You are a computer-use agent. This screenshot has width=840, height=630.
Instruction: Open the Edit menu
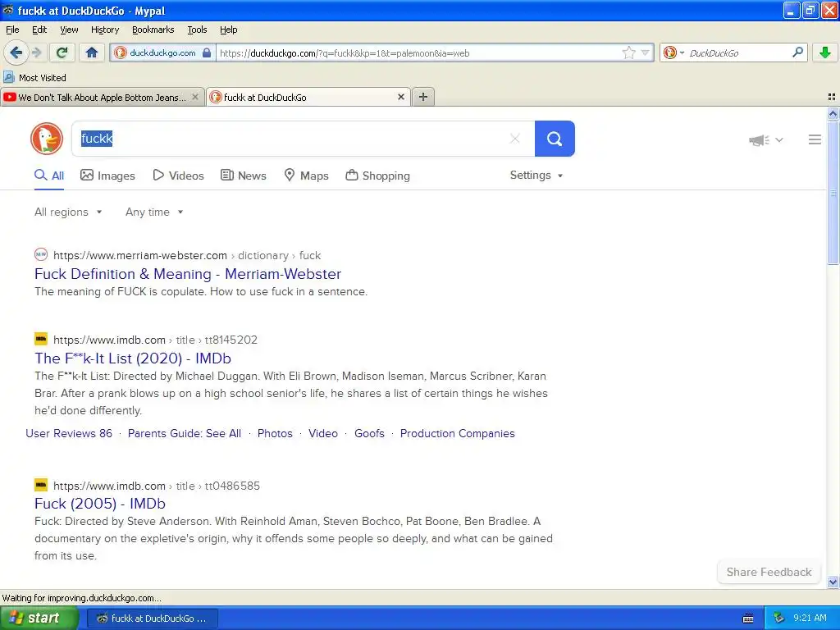click(39, 30)
